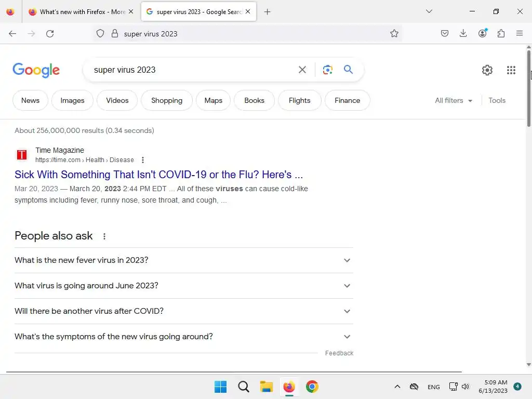The image size is (532, 399).
Task: Open the Windows Start menu
Action: pyautogui.click(x=220, y=387)
